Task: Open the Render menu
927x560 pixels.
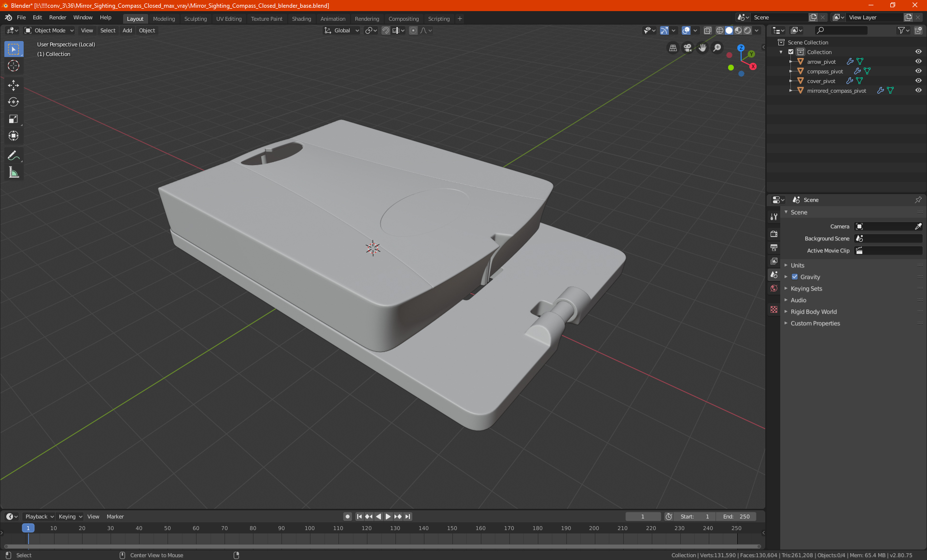Action: pyautogui.click(x=57, y=17)
